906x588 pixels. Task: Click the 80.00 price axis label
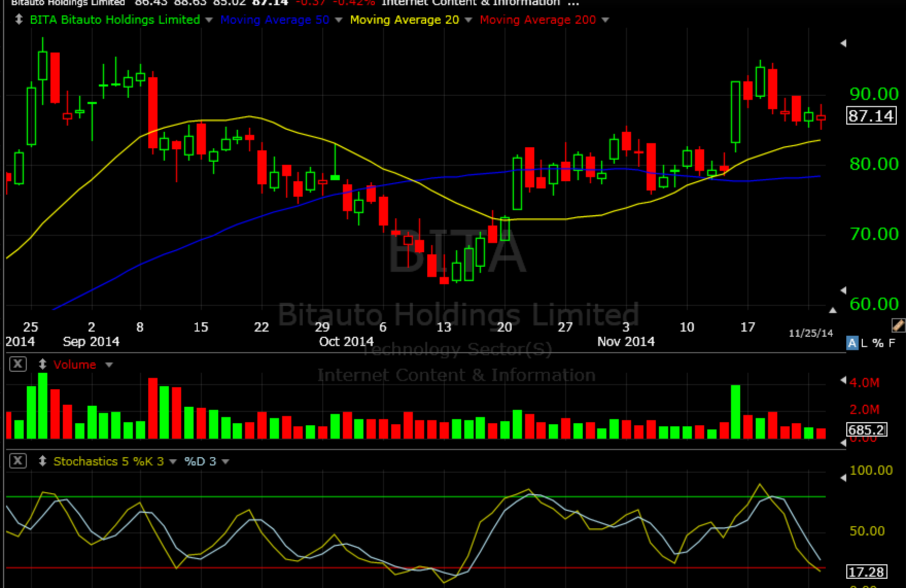click(x=874, y=164)
